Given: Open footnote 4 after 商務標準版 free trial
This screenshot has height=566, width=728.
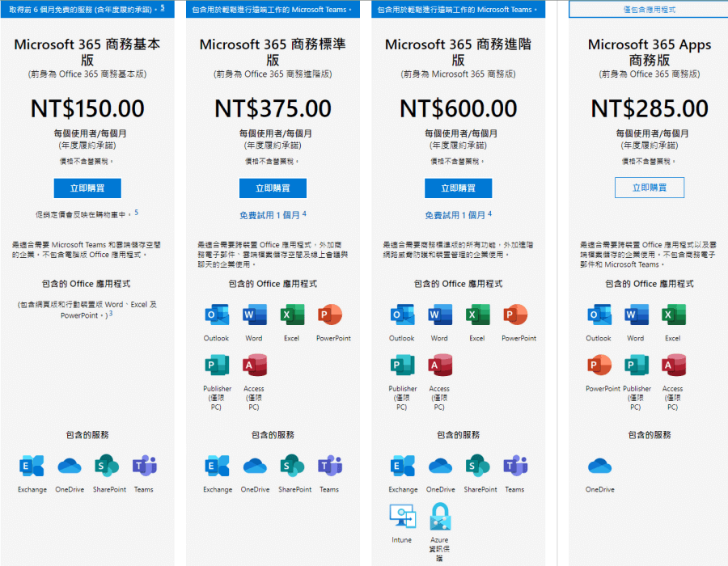Looking at the screenshot, I should pos(304,214).
